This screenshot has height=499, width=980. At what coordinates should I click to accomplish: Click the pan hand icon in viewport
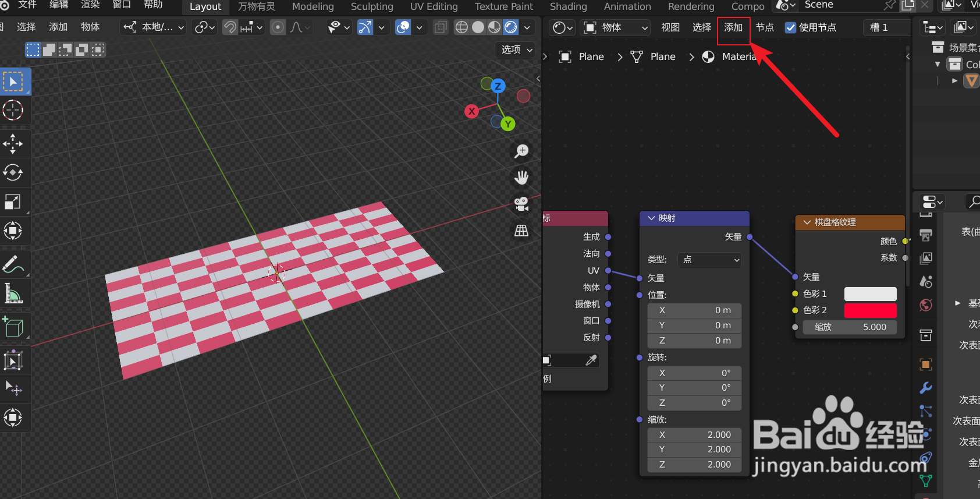(x=521, y=178)
